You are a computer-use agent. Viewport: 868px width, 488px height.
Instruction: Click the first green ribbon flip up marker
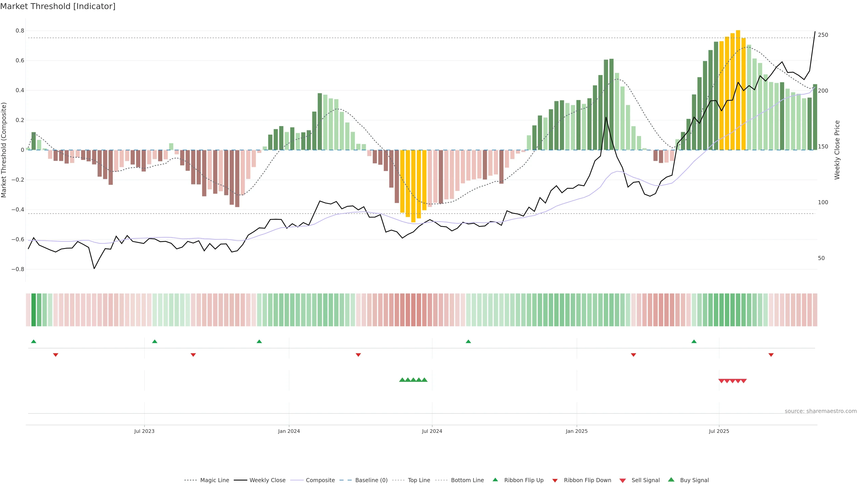(x=33, y=342)
